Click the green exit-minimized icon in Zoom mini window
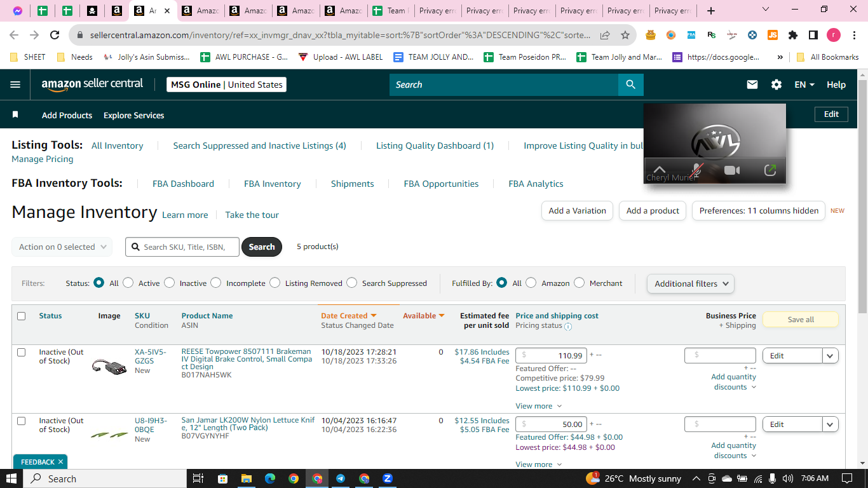The height and width of the screenshot is (488, 868). click(x=770, y=170)
